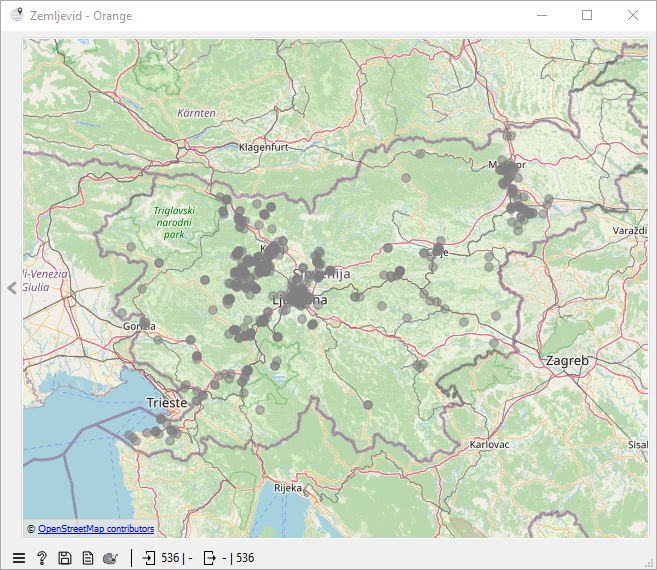The image size is (657, 570).
Task: Click the Zagreb city label
Action: tap(567, 360)
